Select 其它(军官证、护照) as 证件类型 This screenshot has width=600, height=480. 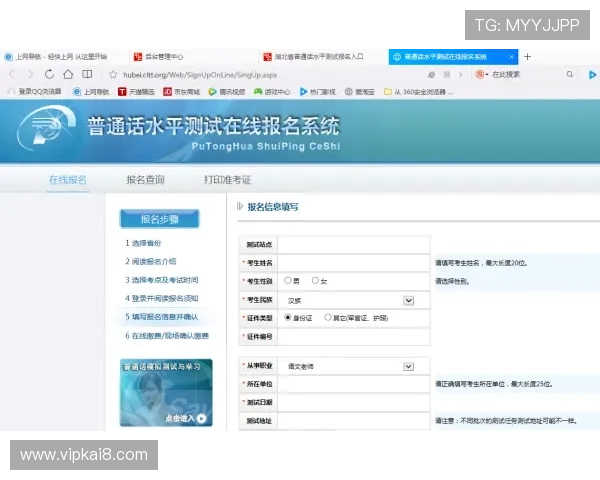328,317
